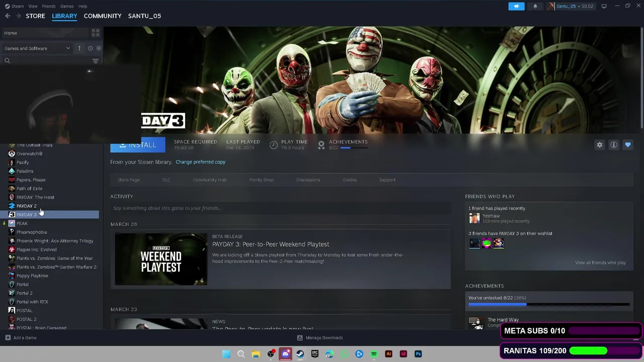Click the achievements gear icon
This screenshot has width=644, height=362.
(321, 145)
